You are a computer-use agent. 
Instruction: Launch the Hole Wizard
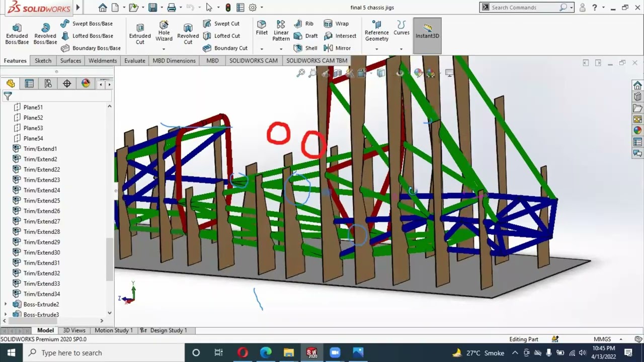pyautogui.click(x=164, y=31)
